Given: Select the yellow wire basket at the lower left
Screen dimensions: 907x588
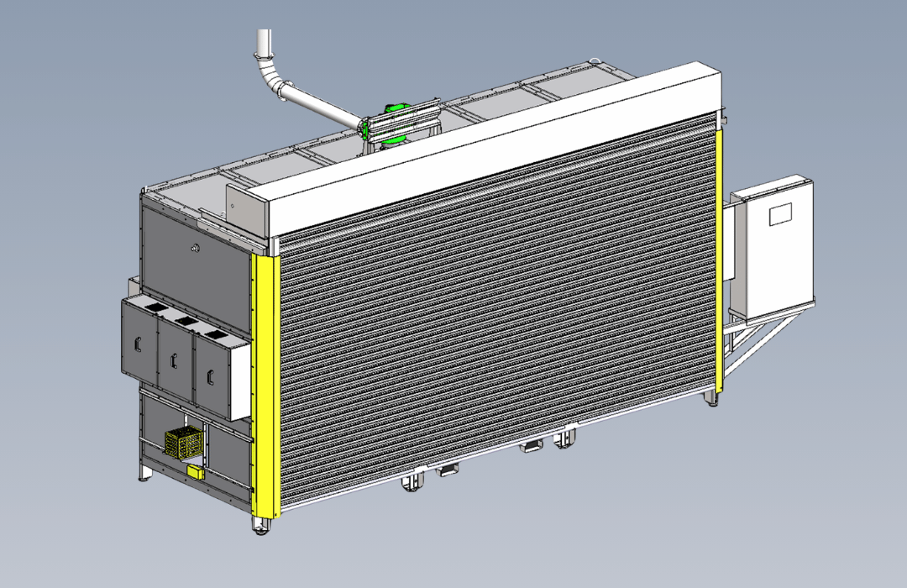Looking at the screenshot, I should click(183, 444).
